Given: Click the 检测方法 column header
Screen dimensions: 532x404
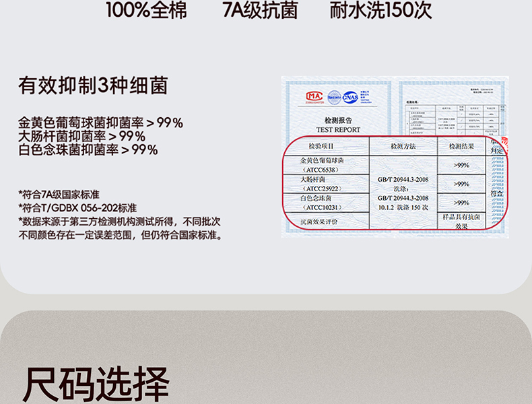Looking at the screenshot, I should tap(403, 146).
